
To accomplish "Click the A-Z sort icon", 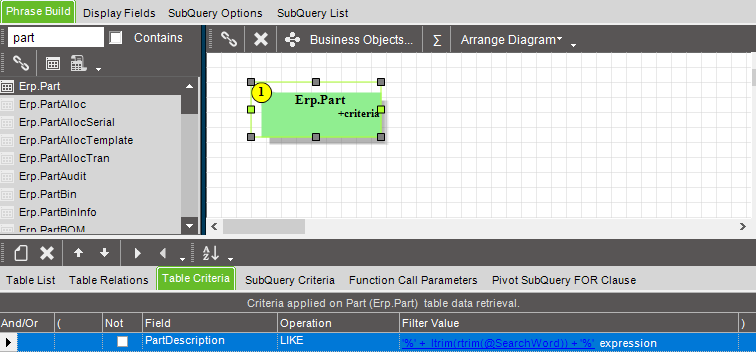I will coord(211,253).
